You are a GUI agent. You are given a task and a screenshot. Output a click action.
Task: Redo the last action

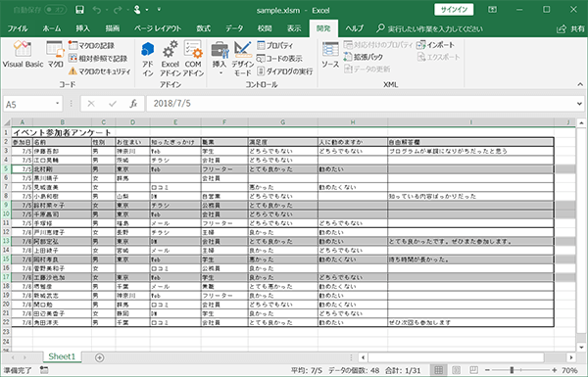click(118, 10)
